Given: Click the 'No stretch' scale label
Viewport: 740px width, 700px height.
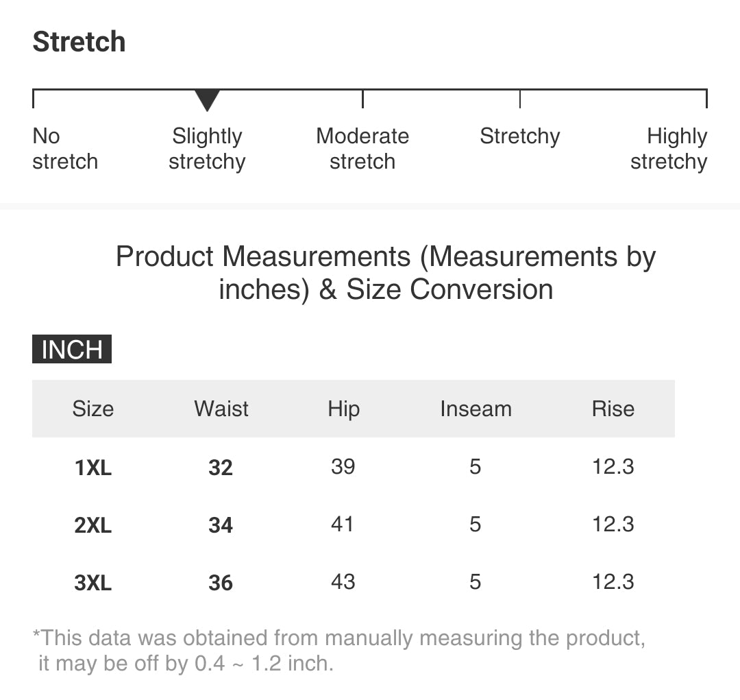Looking at the screenshot, I should click(65, 149).
